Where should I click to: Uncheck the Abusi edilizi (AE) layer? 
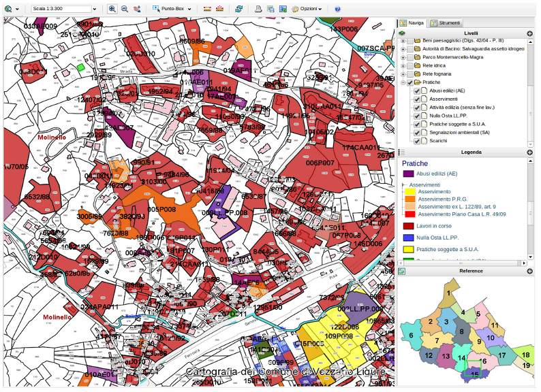point(417,91)
